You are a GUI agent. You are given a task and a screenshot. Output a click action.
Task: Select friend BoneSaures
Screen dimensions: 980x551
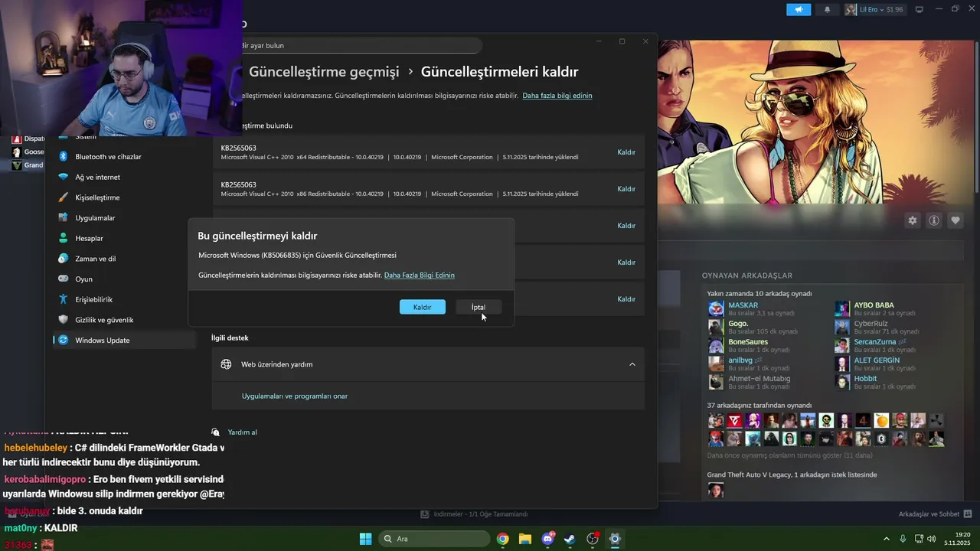(x=748, y=342)
